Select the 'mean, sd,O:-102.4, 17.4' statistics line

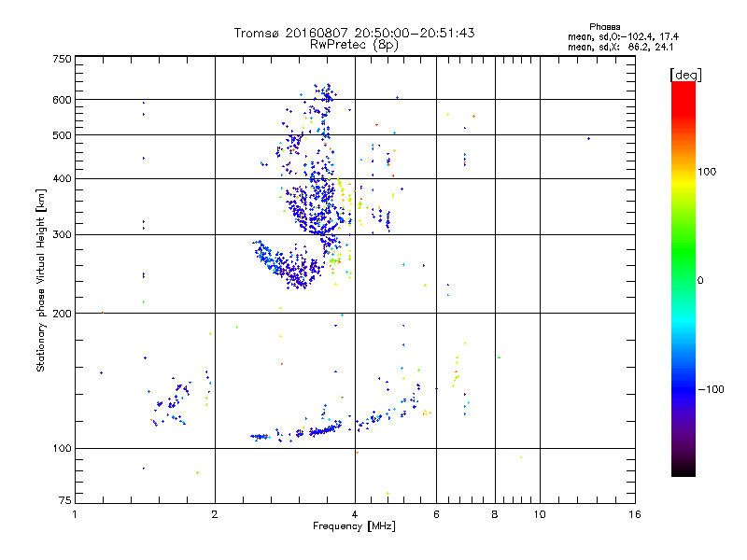pos(623,36)
